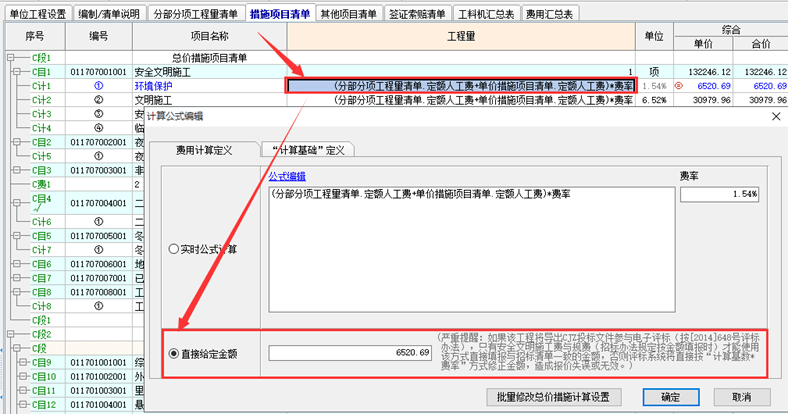The image size is (788, 414).
Task: Confirm with the 确定 button
Action: coord(671,397)
